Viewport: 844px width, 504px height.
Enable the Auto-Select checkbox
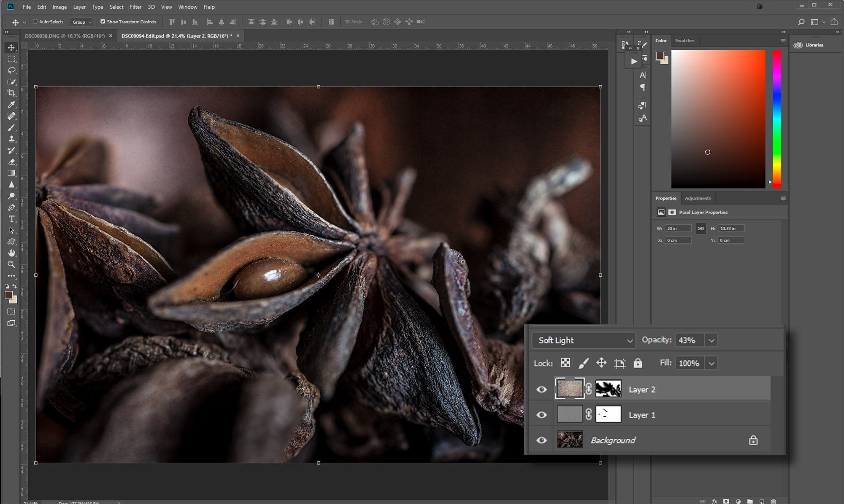[x=35, y=22]
